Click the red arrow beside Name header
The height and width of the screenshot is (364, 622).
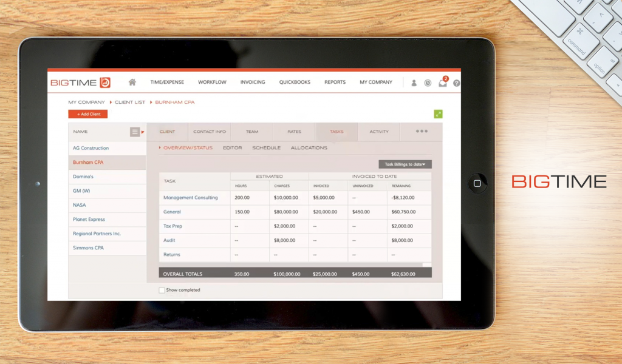click(143, 132)
